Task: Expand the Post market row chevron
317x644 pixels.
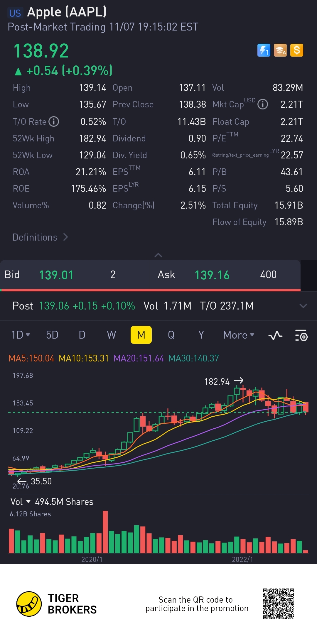Action: [x=303, y=306]
